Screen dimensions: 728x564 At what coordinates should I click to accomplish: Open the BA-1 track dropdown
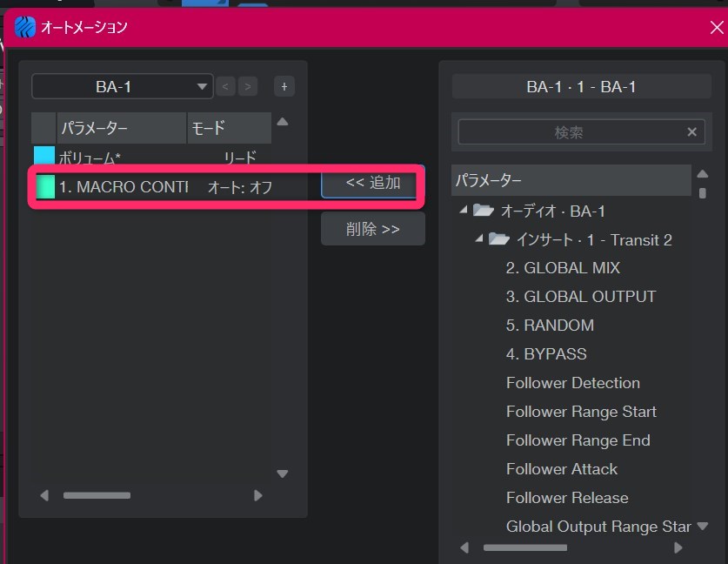click(122, 86)
